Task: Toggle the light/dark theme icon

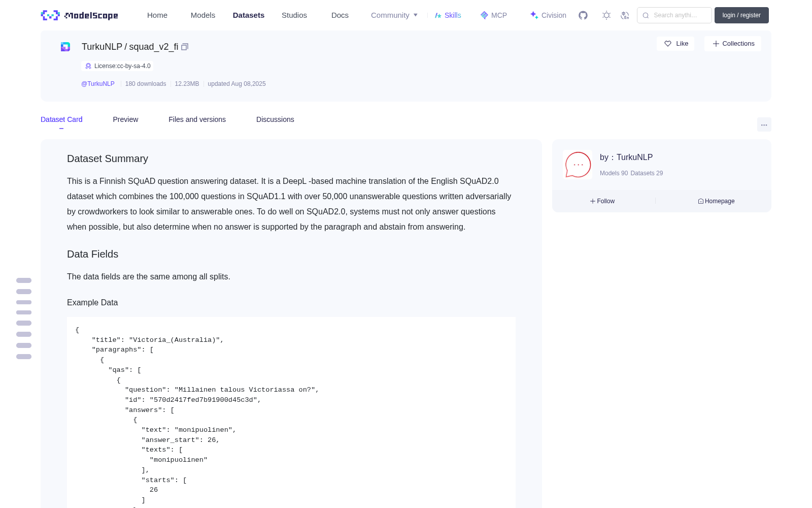Action: [x=606, y=15]
